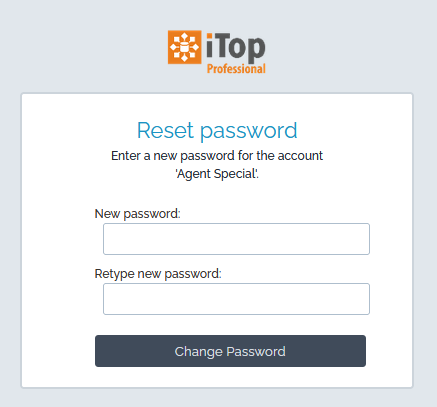Click the word password in blue heading
437x407 pixels.
pyautogui.click(x=249, y=131)
